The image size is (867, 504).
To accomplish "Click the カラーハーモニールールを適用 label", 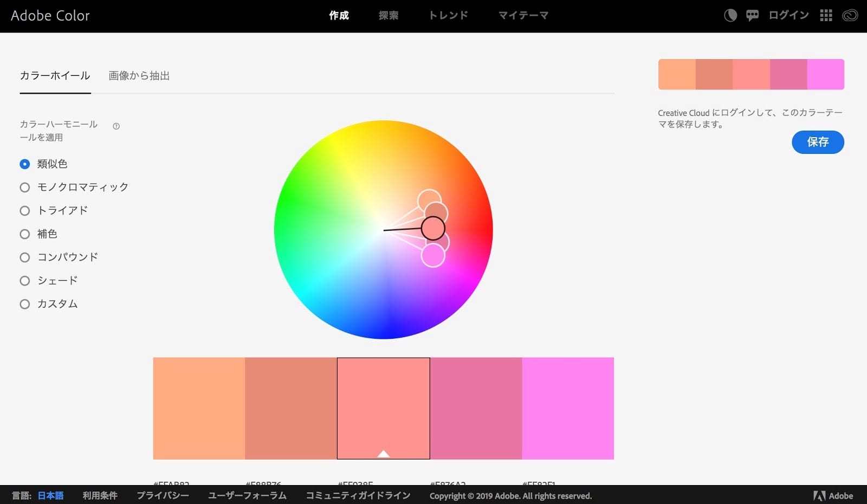I will click(59, 131).
